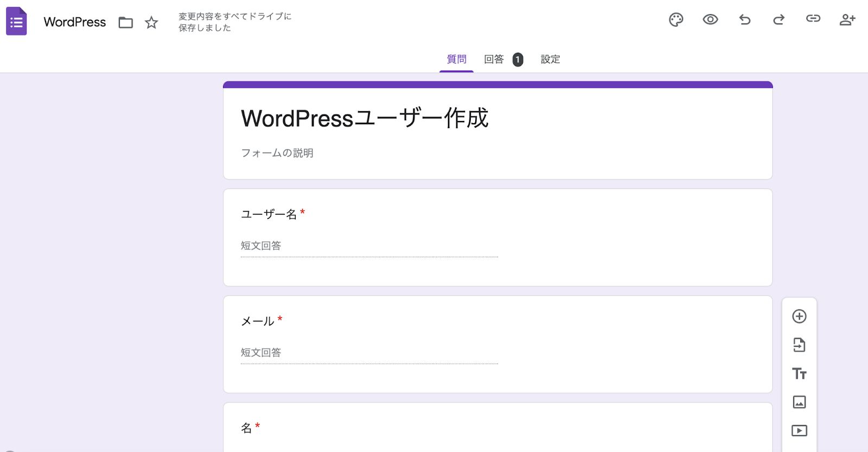868x452 pixels.
Task: Click the フォームの説明 description field
Action: click(x=277, y=153)
